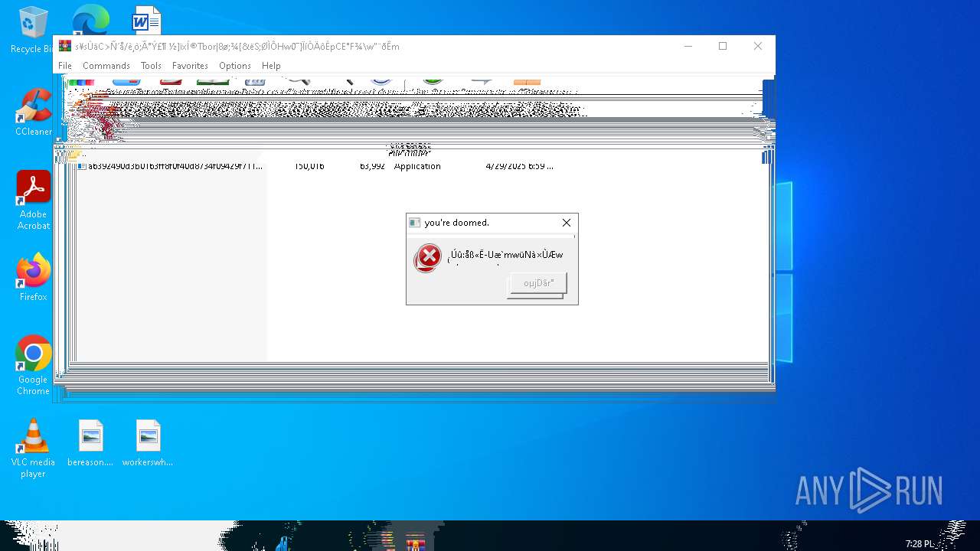Select the bereason image file on the desktop
980x551 pixels.
click(x=90, y=443)
